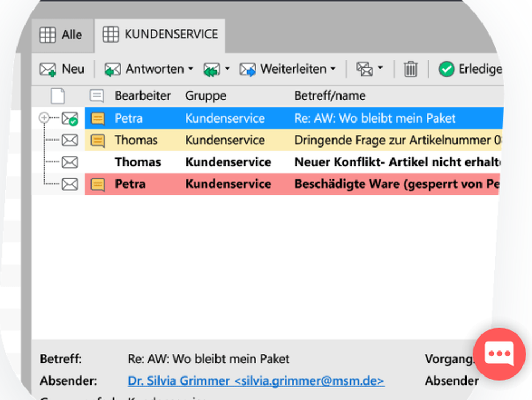Image resolution: width=532 pixels, height=400 pixels.
Task: Click the note column header icon
Action: tap(97, 96)
